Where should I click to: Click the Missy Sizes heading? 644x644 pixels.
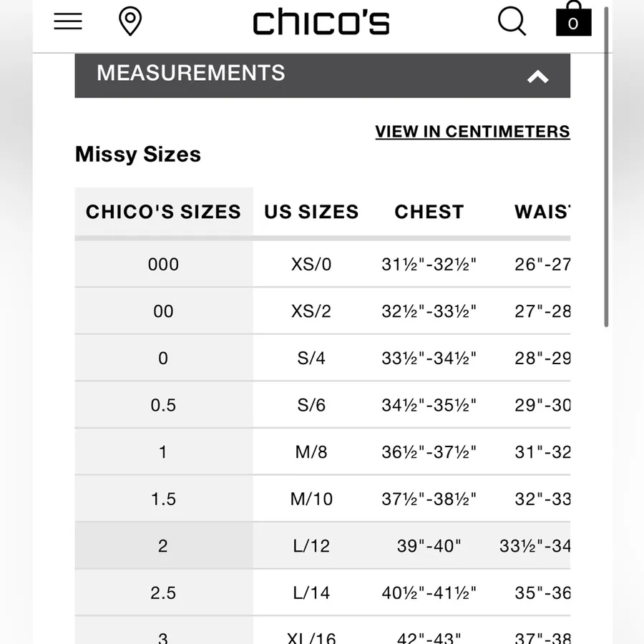pos(138,155)
